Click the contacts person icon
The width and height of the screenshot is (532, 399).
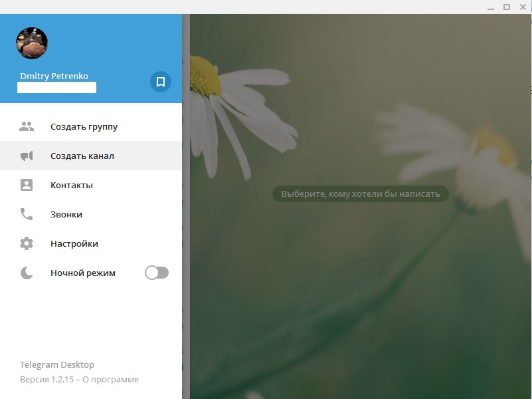(27, 185)
